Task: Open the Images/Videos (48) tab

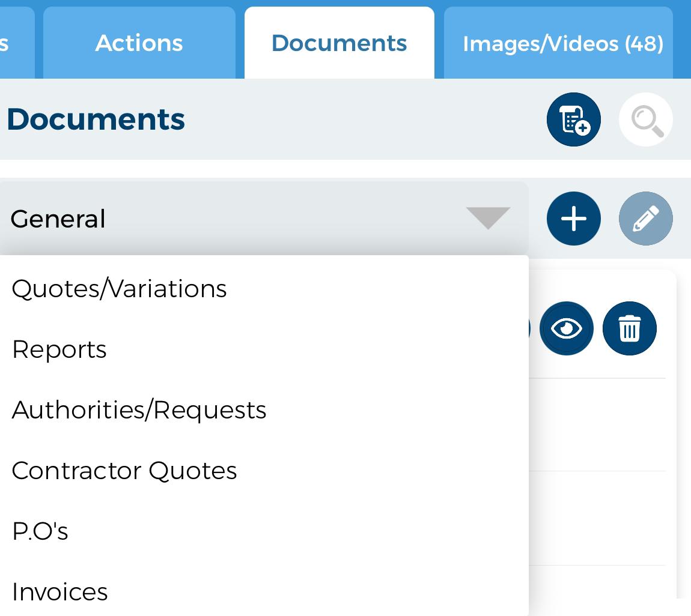Action: tap(562, 43)
